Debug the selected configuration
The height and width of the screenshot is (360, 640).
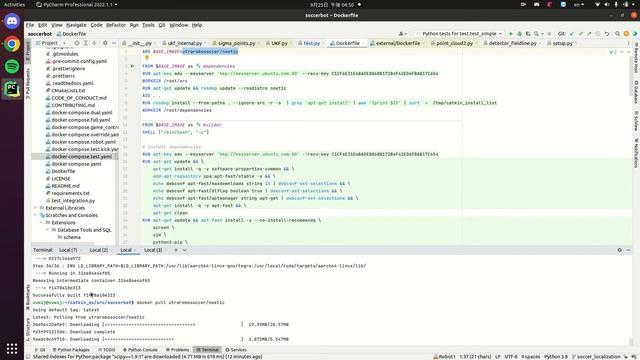(519, 34)
